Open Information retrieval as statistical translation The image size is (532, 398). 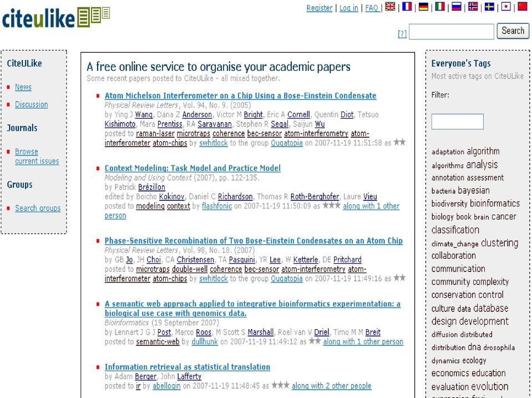coord(188,367)
